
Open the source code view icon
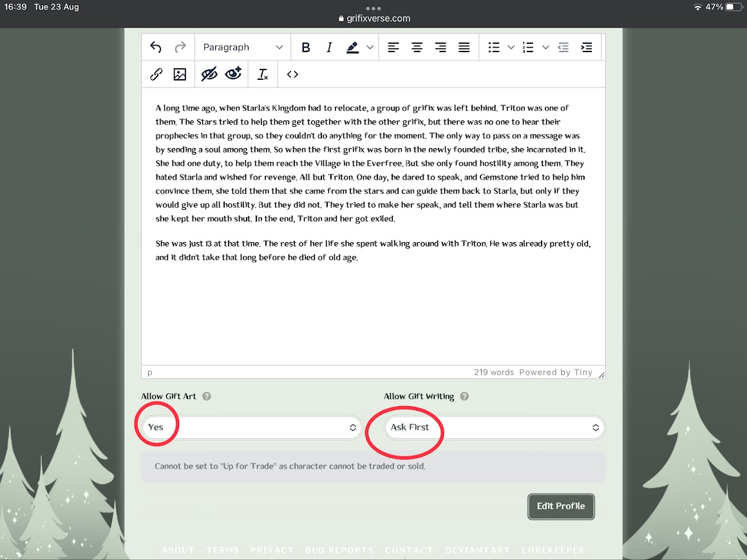(292, 74)
